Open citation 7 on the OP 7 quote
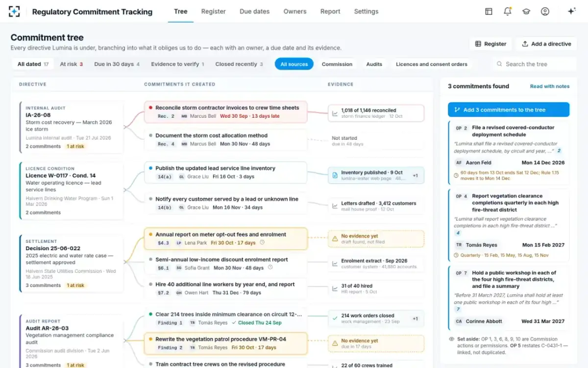 (x=458, y=310)
